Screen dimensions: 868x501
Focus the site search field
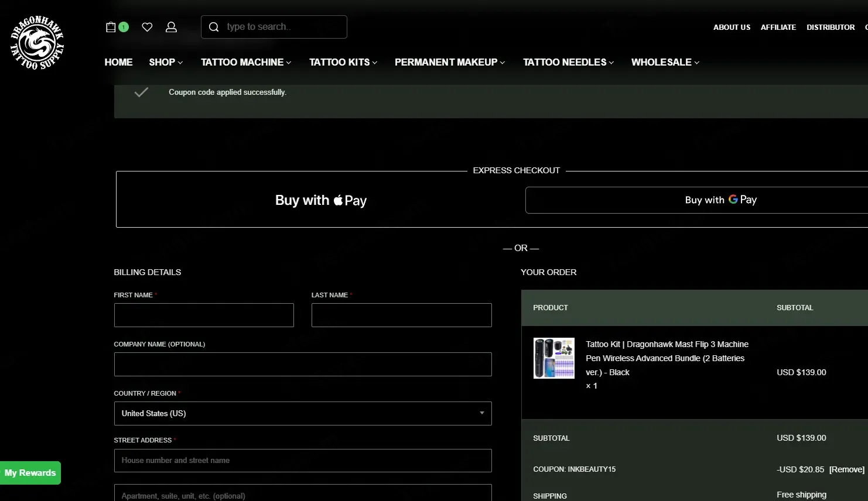(x=274, y=27)
